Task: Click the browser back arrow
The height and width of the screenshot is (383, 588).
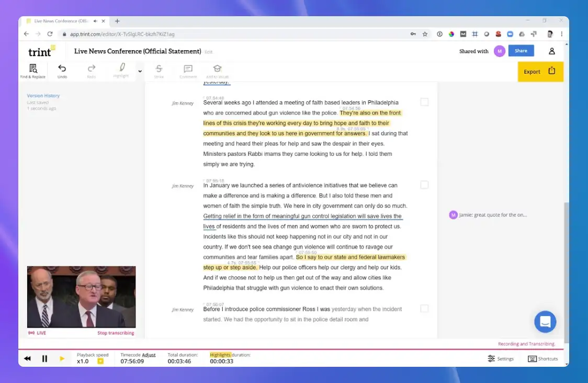Action: (x=26, y=34)
